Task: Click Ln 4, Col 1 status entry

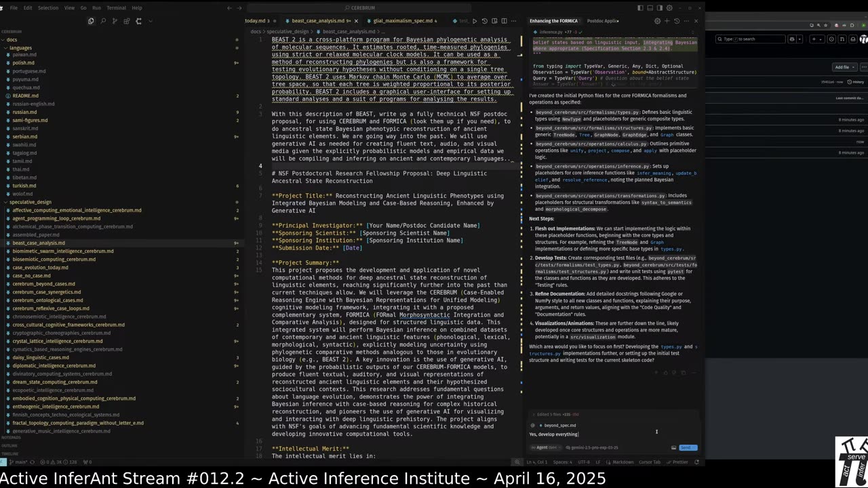Action: 537,462
